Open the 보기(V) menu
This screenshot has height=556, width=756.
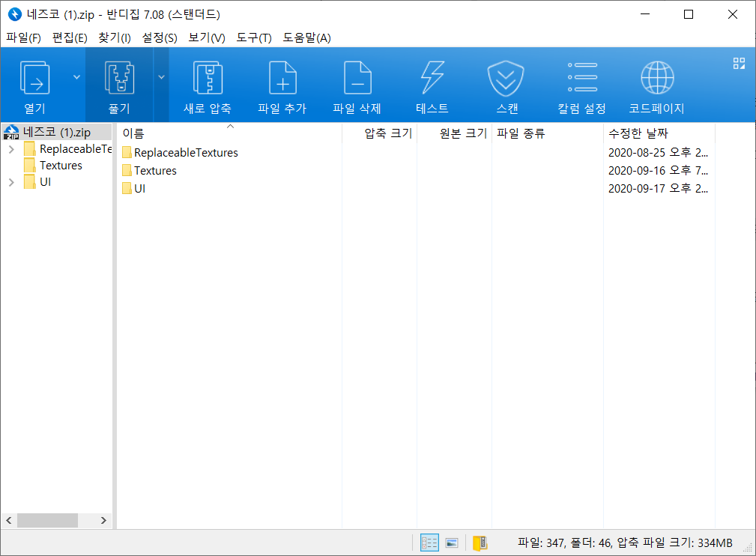(206, 37)
